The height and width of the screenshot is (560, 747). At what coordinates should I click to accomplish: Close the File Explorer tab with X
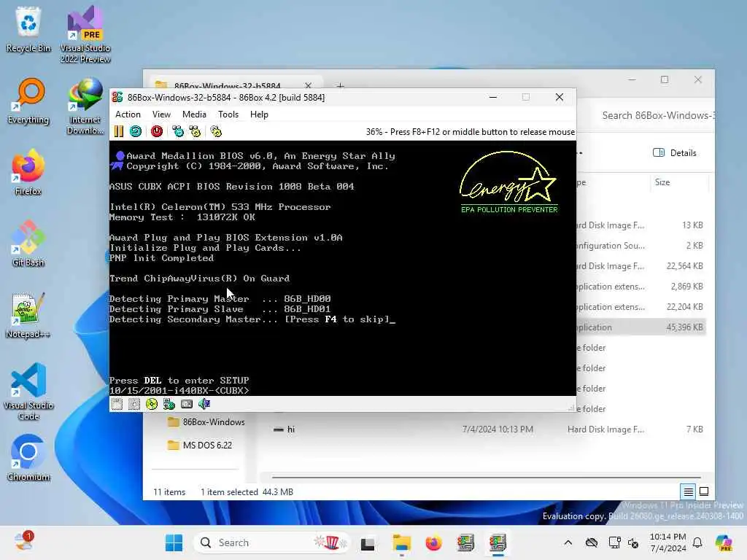[x=309, y=86]
